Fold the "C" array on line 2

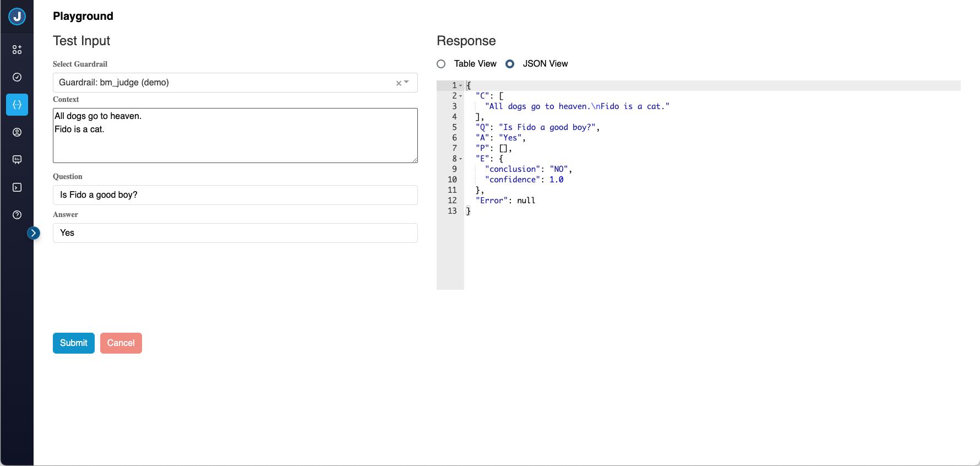click(x=461, y=96)
